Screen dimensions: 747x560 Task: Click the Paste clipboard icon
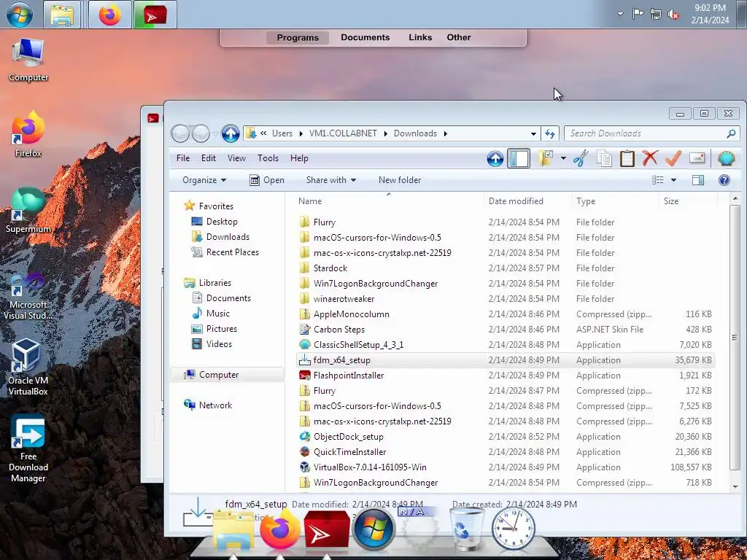coord(627,158)
